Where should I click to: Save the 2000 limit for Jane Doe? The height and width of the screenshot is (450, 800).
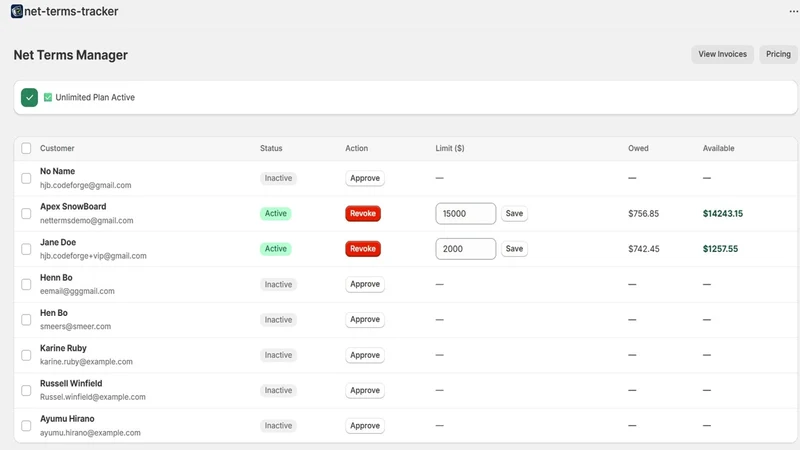514,249
